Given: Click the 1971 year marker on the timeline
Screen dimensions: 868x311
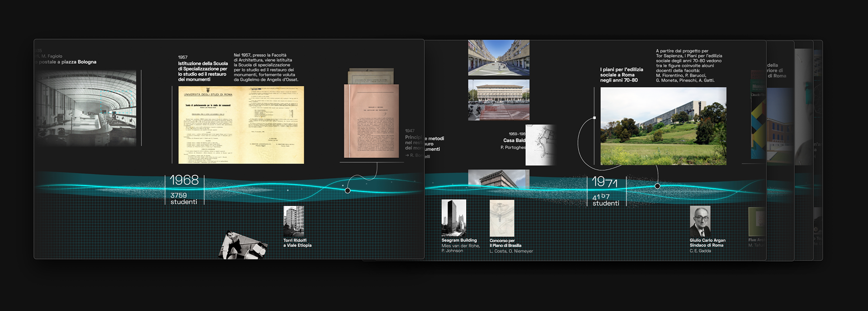Looking at the screenshot, I should coord(604,182).
